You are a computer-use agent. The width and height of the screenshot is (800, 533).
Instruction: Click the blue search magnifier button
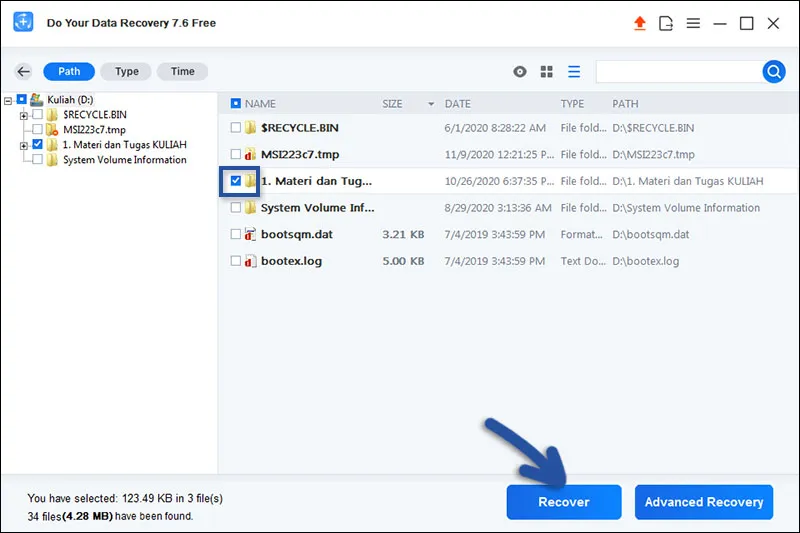pos(773,71)
